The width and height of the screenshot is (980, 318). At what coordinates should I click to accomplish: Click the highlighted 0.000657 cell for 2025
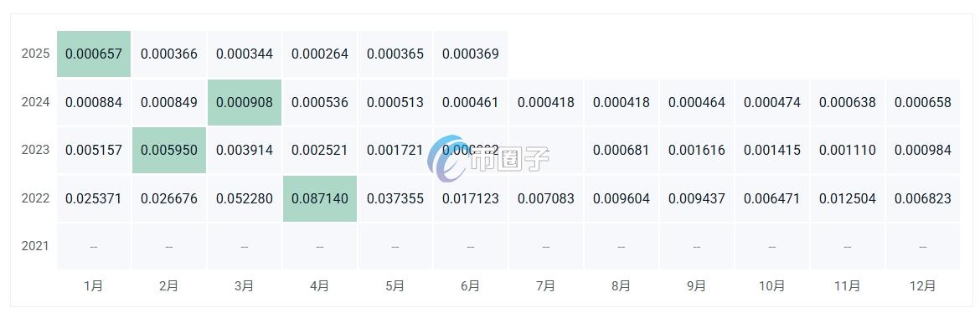[94, 54]
